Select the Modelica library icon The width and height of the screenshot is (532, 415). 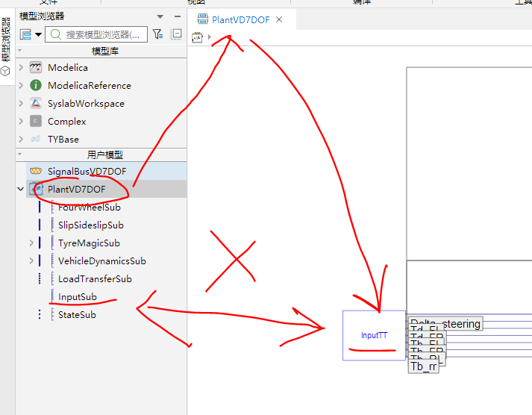pos(36,67)
